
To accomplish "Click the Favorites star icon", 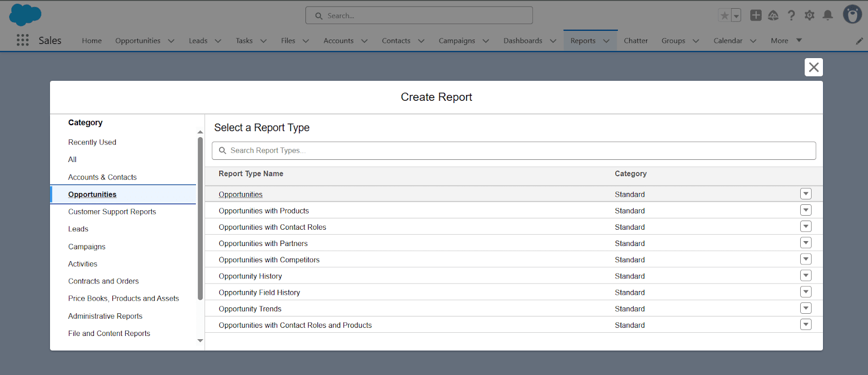I will point(724,16).
